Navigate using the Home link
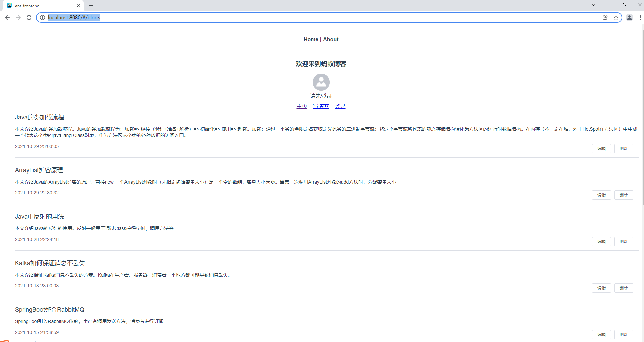This screenshot has height=342, width=644. point(310,39)
